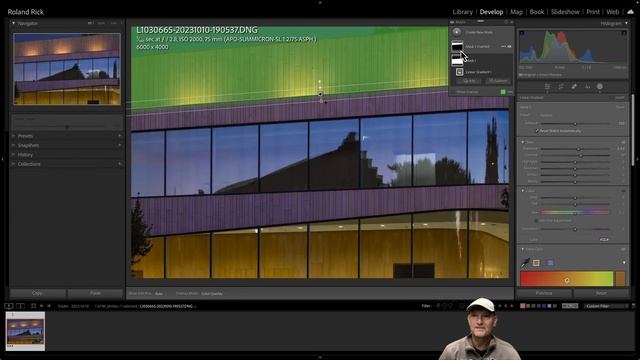Collapse the Point Color section triangle

coord(523,249)
